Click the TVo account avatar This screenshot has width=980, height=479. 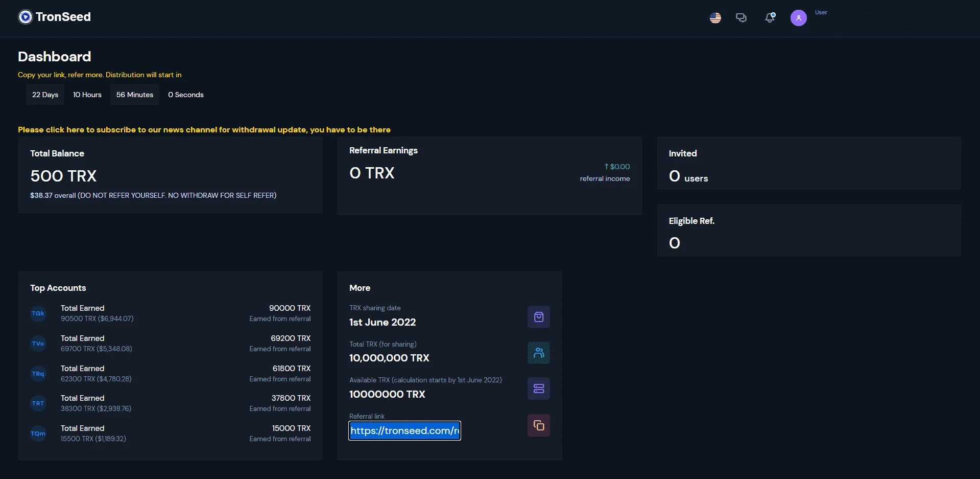tap(38, 344)
